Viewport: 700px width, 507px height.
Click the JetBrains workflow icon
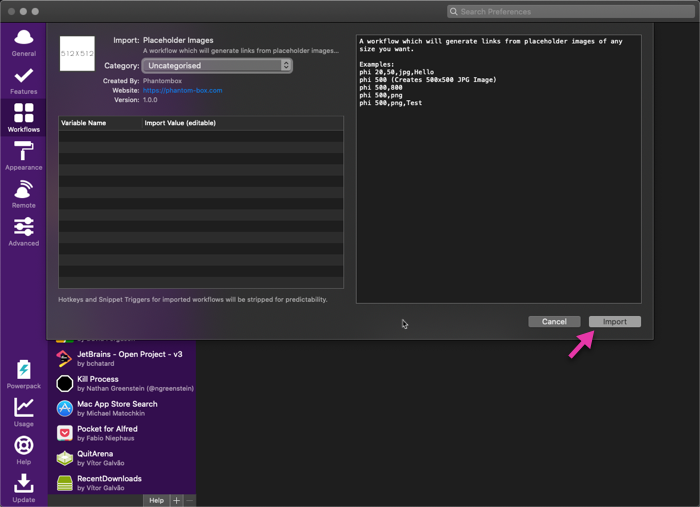point(65,358)
